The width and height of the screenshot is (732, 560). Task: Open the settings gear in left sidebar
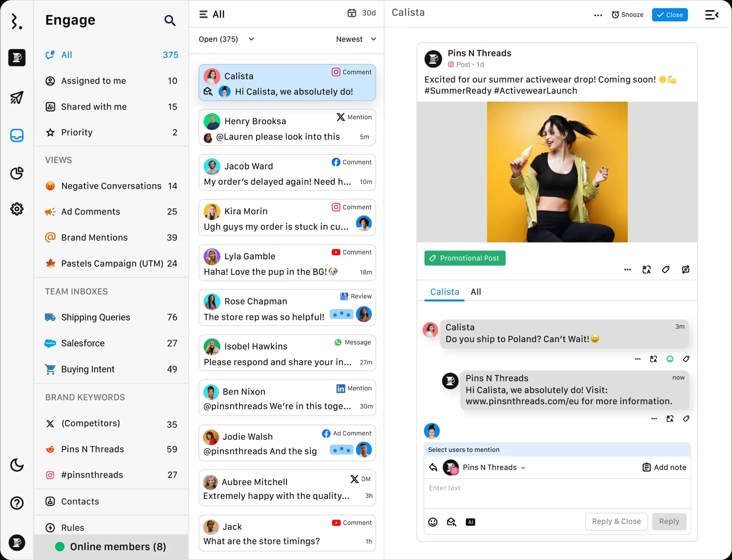[x=17, y=209]
